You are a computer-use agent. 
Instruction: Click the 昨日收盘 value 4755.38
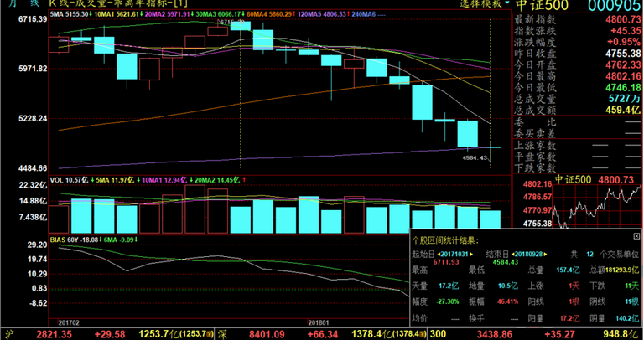pos(623,54)
